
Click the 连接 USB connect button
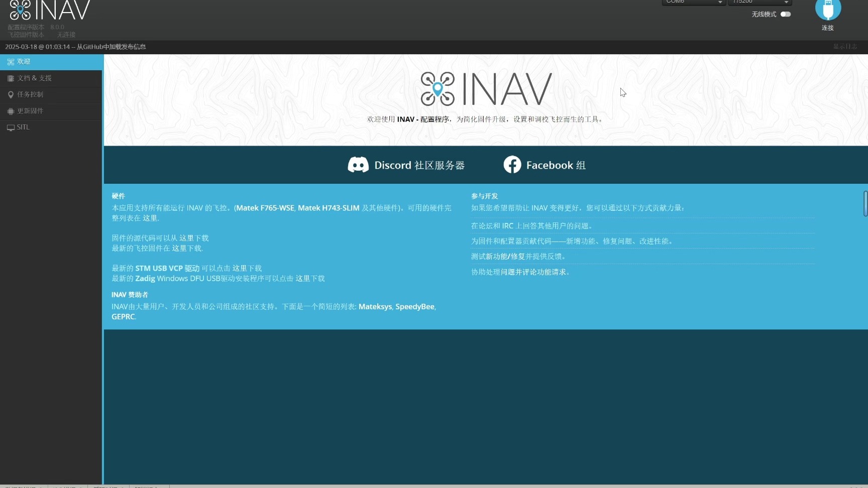click(827, 10)
